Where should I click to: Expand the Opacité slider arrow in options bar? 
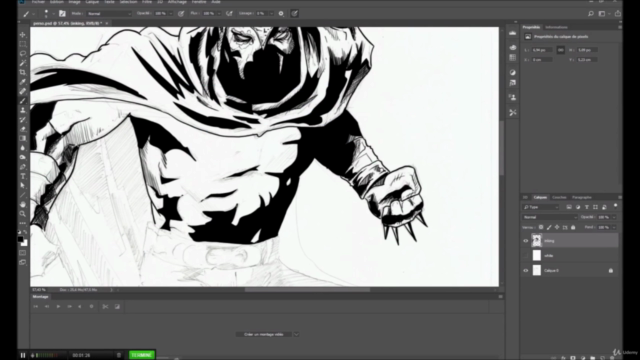pyautogui.click(x=171, y=13)
